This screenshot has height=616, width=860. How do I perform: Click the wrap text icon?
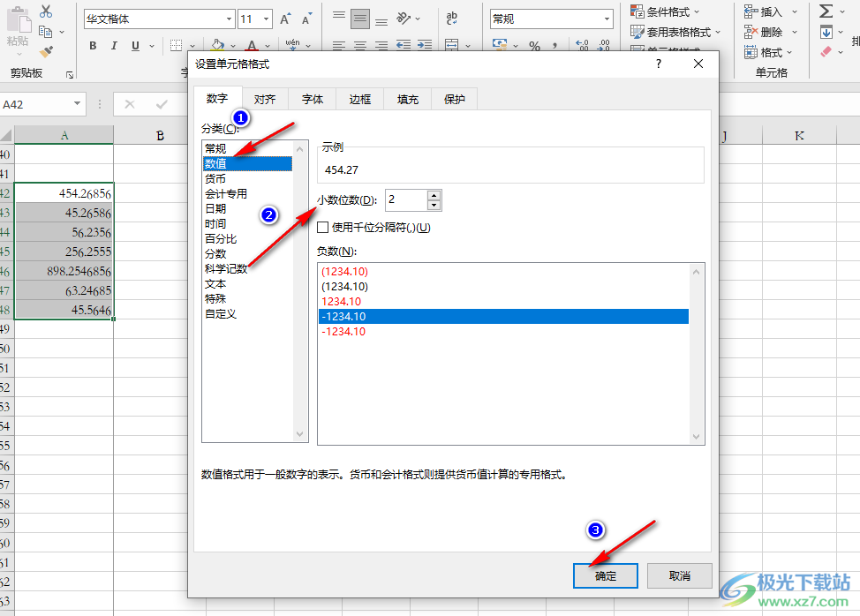[452, 19]
